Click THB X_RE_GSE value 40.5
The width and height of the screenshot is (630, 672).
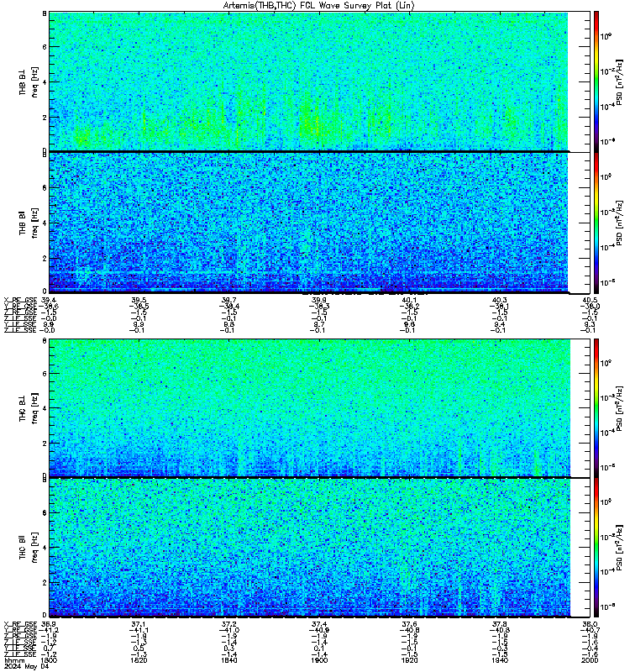point(590,300)
